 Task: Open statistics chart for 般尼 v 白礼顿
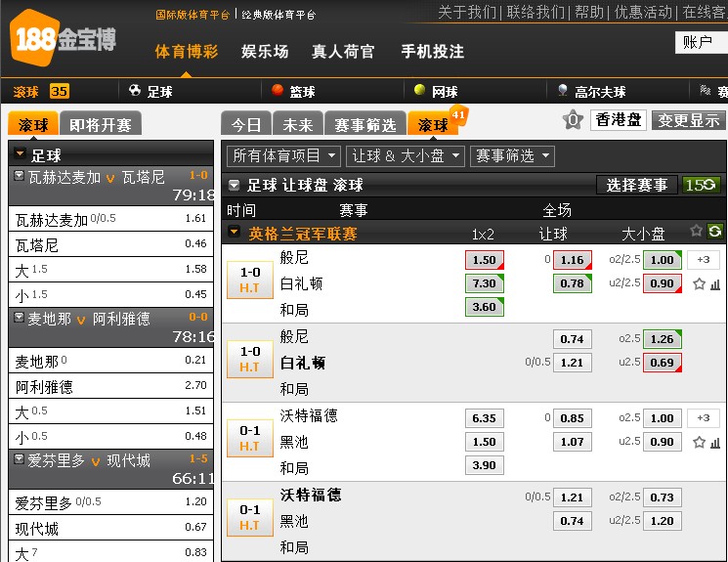point(715,284)
